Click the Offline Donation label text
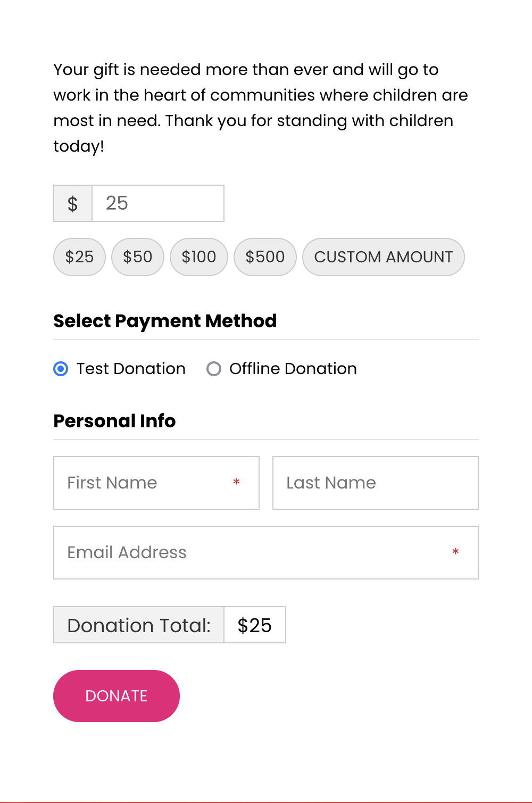 (x=293, y=369)
